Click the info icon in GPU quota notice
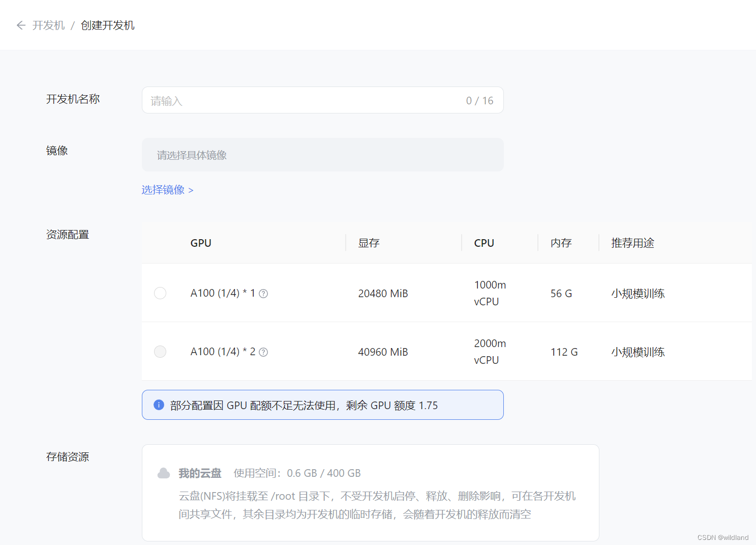The height and width of the screenshot is (545, 756). click(159, 405)
